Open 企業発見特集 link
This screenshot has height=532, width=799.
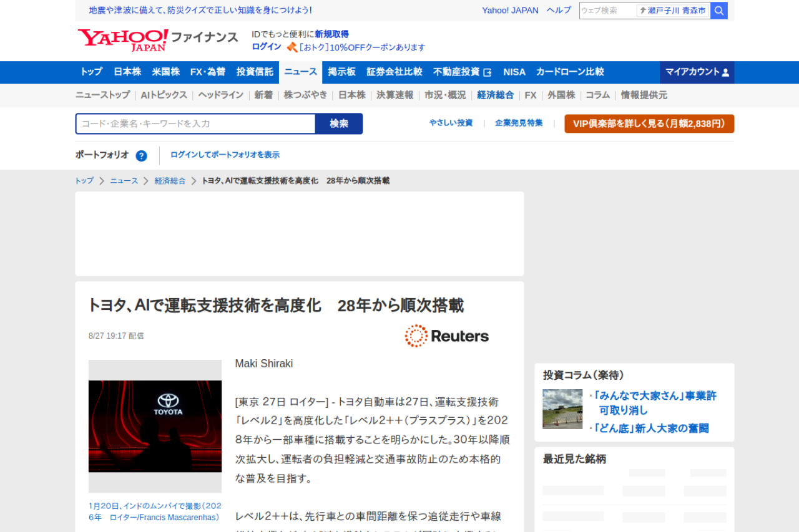pyautogui.click(x=519, y=123)
